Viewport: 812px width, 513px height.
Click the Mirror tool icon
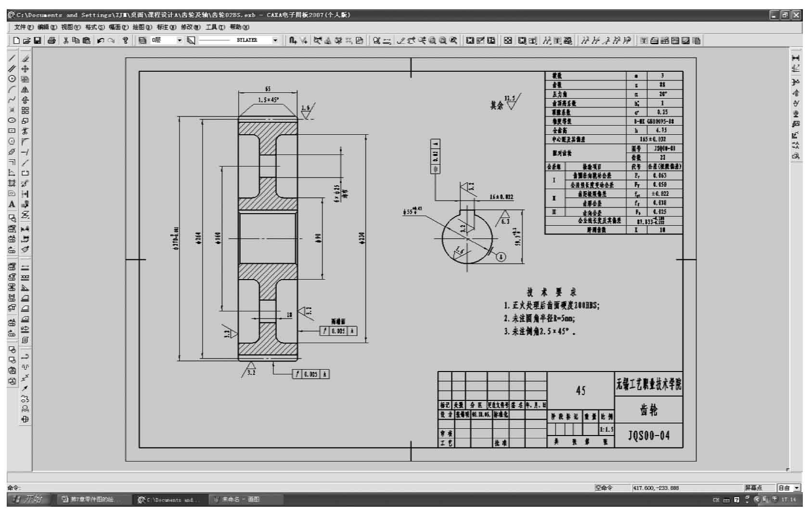click(x=25, y=90)
